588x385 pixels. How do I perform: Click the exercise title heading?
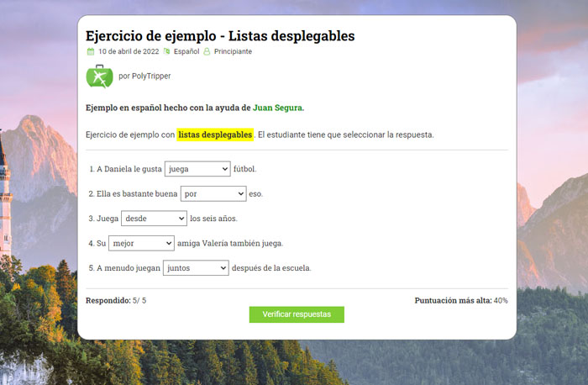click(220, 35)
